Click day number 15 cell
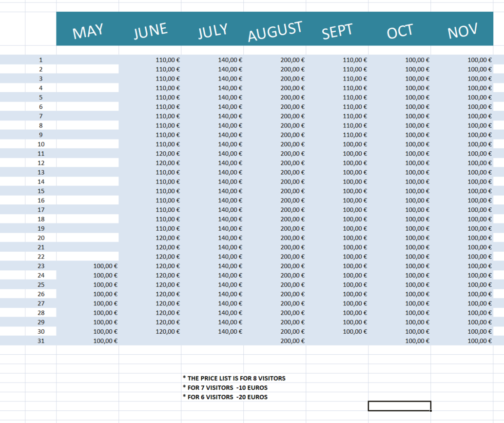Screen dimensions: 504x423 (x=41, y=191)
